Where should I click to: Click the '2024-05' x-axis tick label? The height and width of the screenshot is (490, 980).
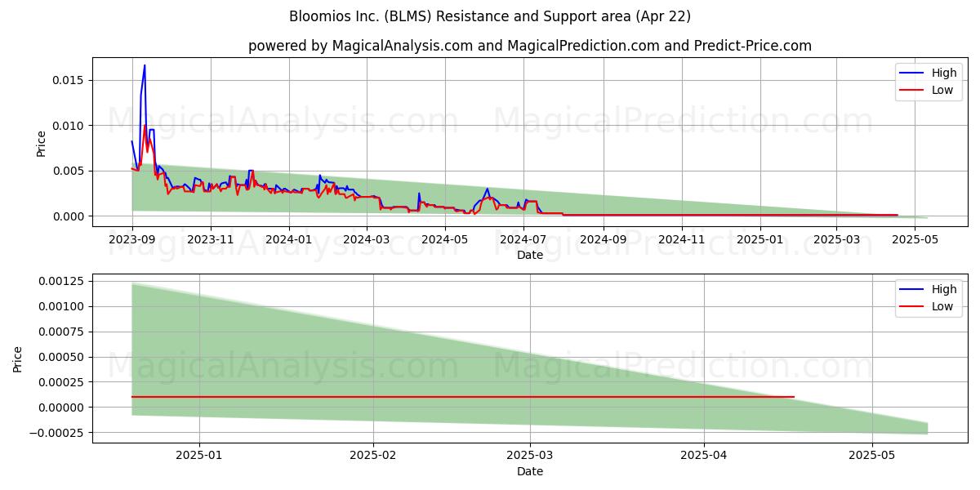tap(445, 239)
